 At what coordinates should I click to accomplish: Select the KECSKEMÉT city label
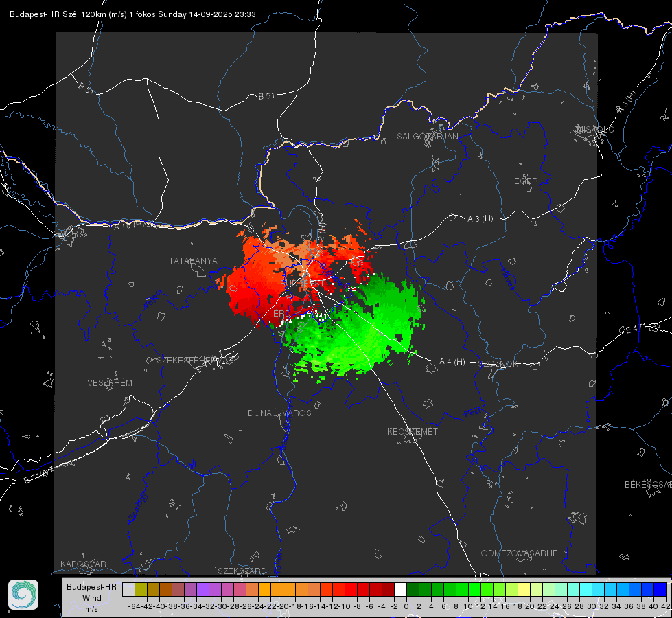(x=413, y=431)
